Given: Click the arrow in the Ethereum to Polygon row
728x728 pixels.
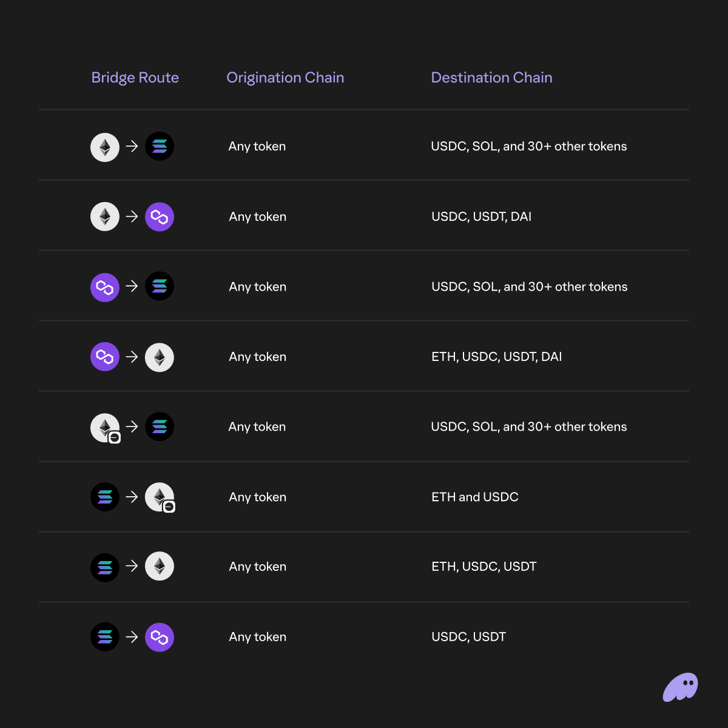Looking at the screenshot, I should pyautogui.click(x=132, y=217).
